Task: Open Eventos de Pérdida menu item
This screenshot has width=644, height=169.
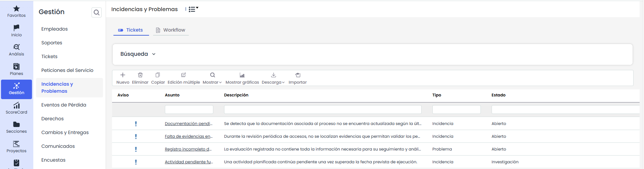Action: pos(64,105)
